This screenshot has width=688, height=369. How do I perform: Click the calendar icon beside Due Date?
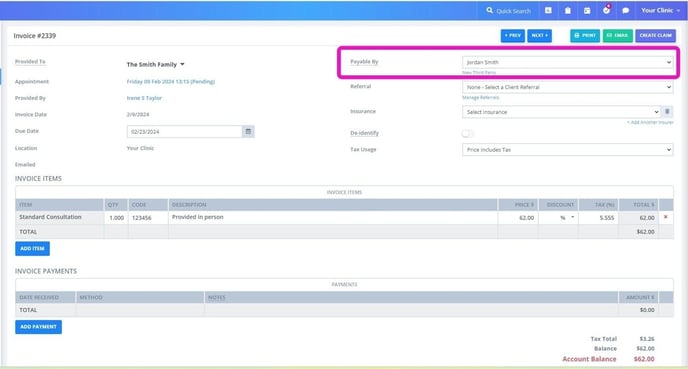click(248, 131)
